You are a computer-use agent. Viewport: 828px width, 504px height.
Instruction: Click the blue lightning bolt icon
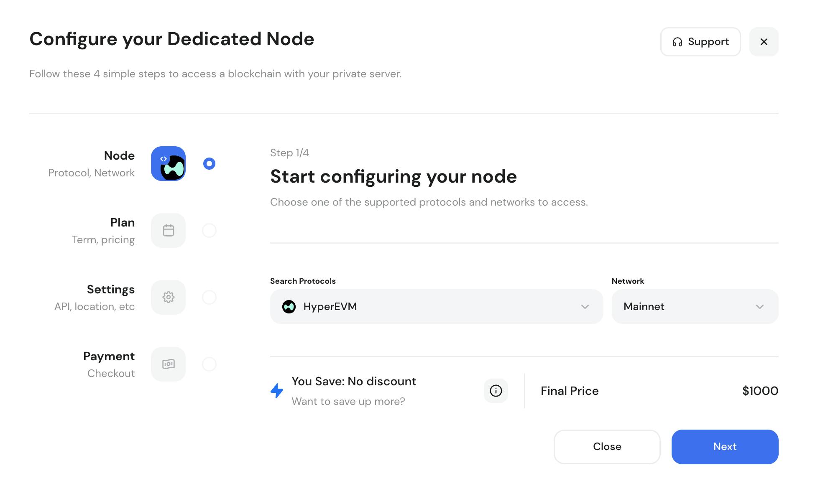tap(277, 391)
